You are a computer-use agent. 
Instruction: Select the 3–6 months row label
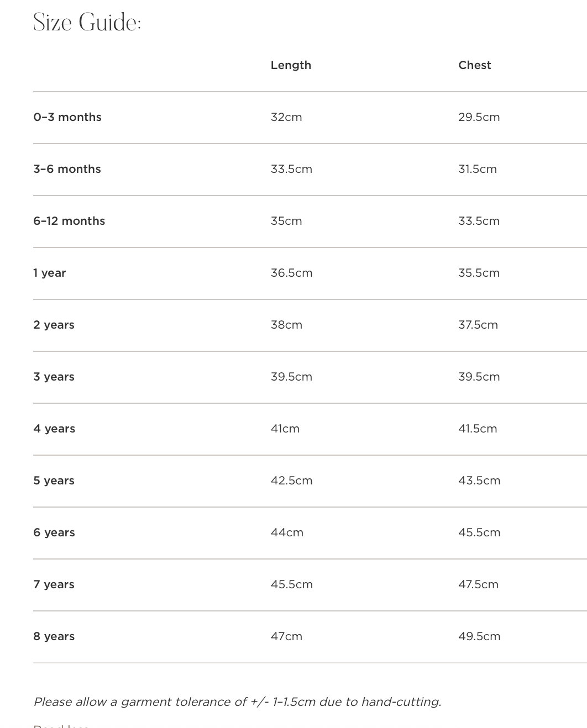pos(67,169)
